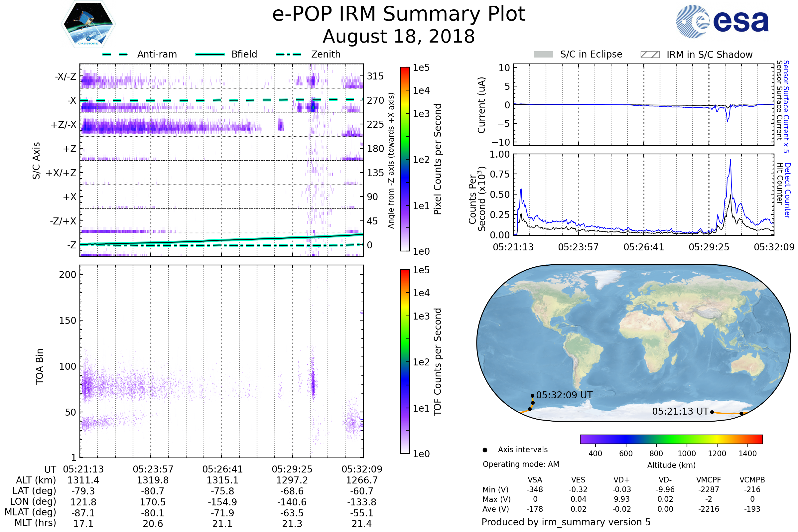Click the Detect Counter blue axis label
Screen dimensions: 798x532
[x=787, y=190]
